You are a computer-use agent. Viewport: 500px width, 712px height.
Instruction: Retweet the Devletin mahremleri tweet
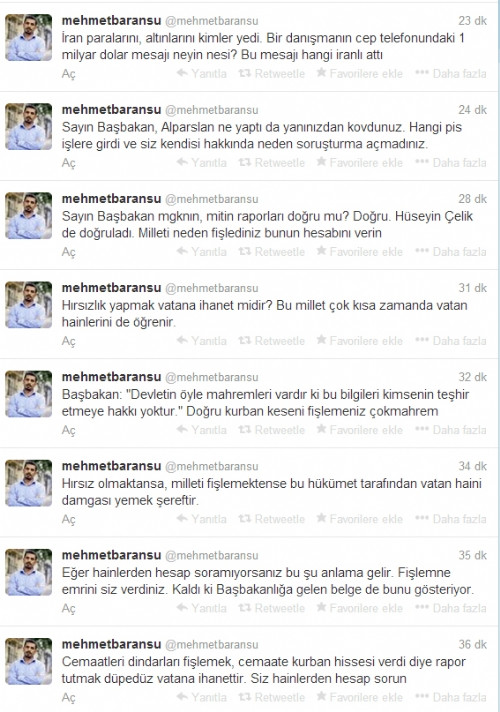coord(272,430)
